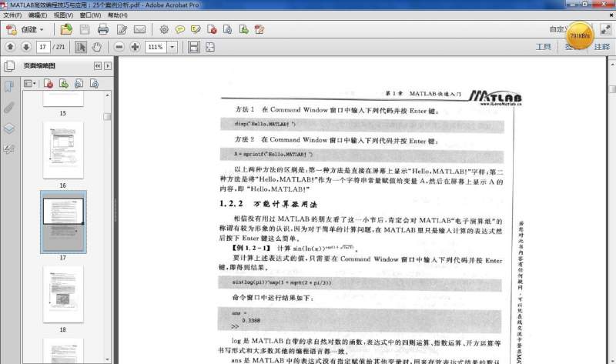Click the total page count 271
The width and height of the screenshot is (616, 364).
60,47
